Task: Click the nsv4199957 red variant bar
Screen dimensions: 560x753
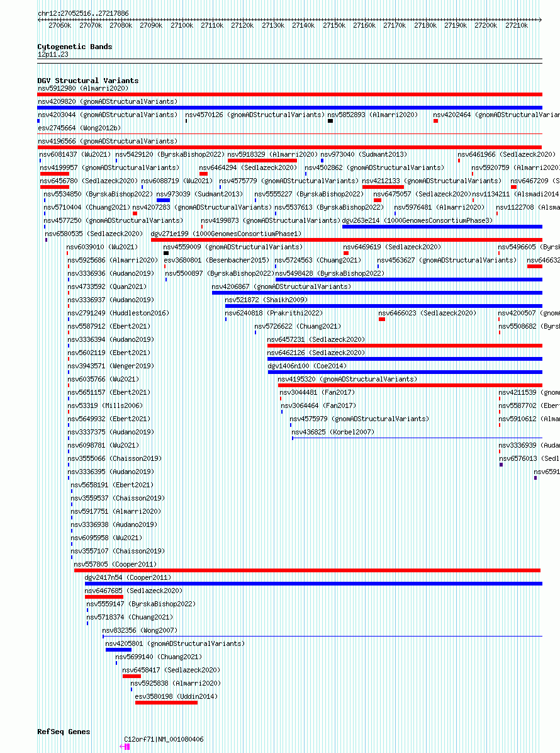Action: click(55, 174)
